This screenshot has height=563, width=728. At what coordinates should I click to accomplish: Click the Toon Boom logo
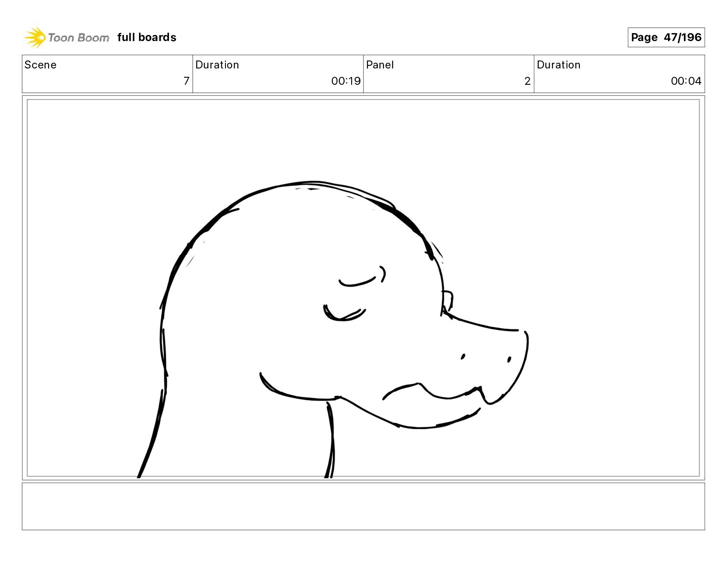[66, 38]
